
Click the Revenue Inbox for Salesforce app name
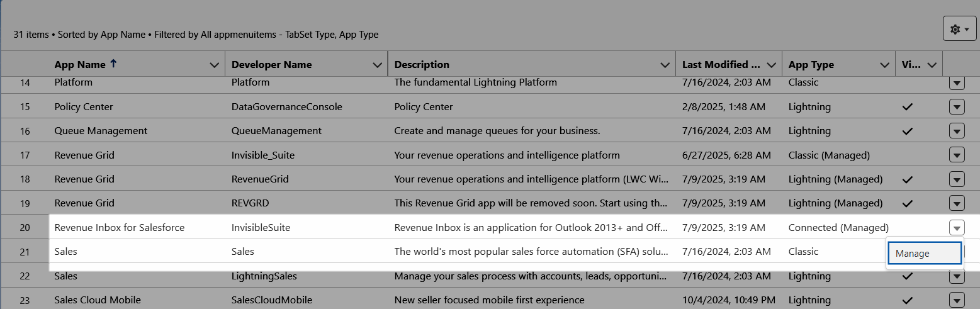120,228
